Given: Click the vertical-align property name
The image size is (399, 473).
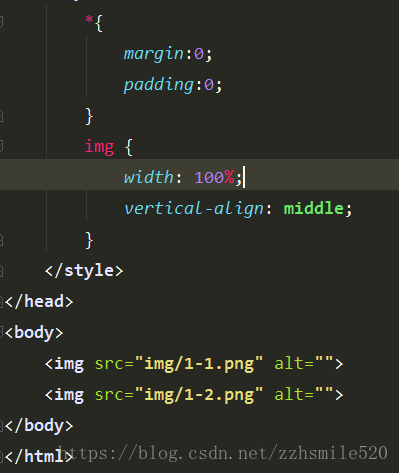Looking at the screenshot, I should tap(194, 208).
